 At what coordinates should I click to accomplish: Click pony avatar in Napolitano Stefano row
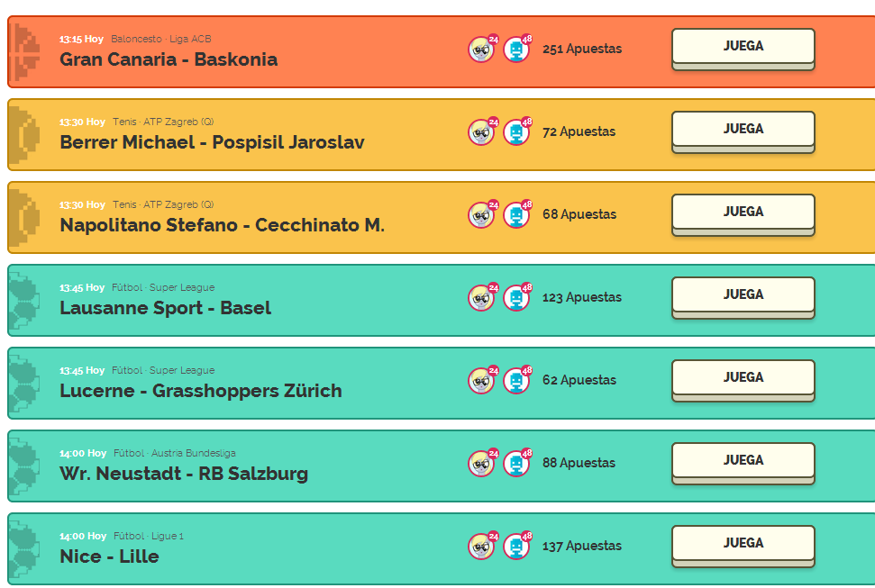pyautogui.click(x=481, y=215)
